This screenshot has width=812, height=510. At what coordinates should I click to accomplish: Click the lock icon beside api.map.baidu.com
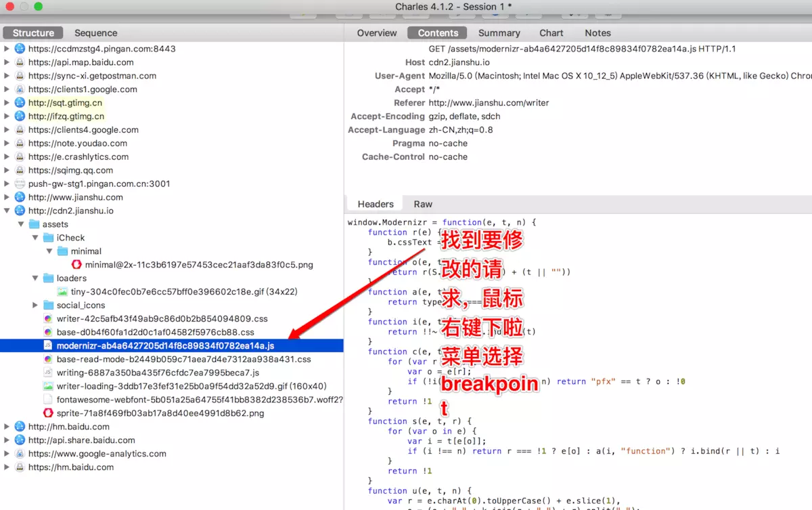(20, 62)
